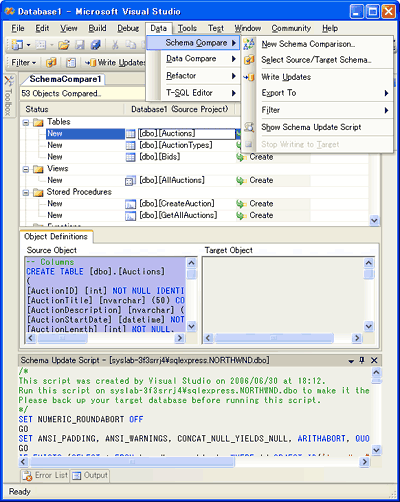Click the Show Schema Update Script icon
400x502 pixels.
(x=249, y=127)
